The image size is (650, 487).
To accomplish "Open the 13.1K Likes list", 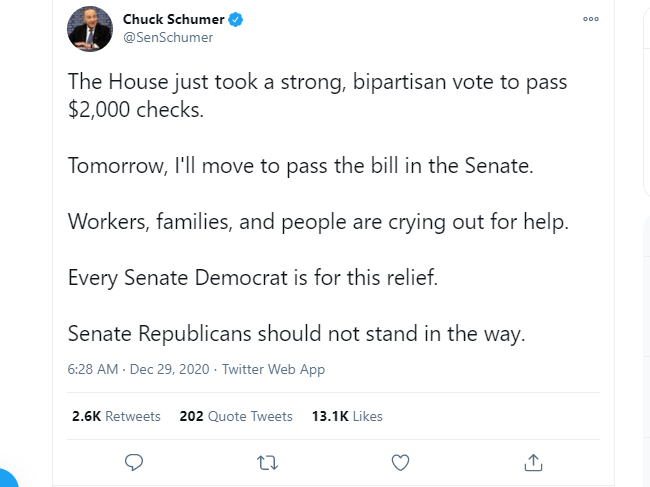I will tap(347, 416).
